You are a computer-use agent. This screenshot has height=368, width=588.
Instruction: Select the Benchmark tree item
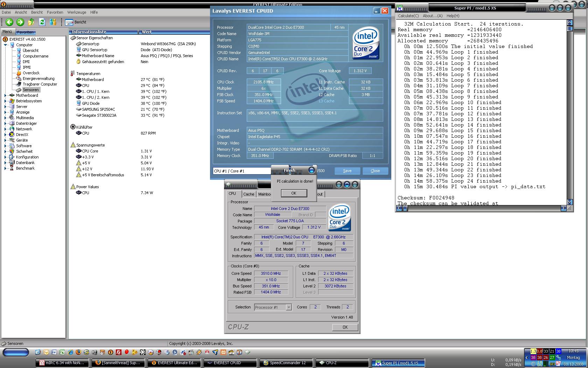(25, 168)
